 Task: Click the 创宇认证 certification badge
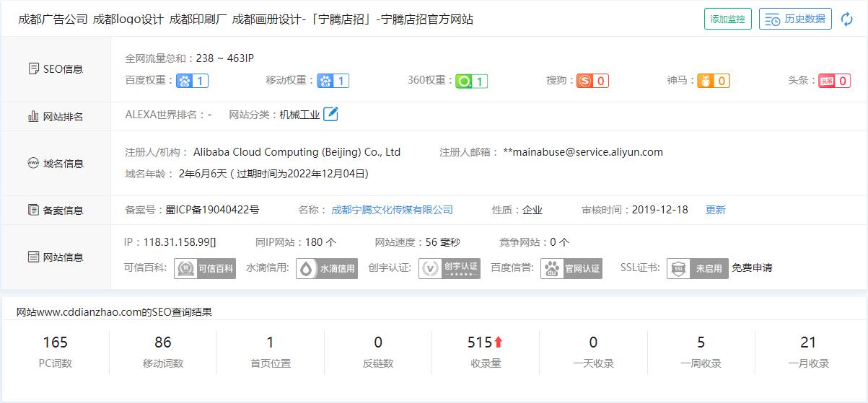point(450,268)
